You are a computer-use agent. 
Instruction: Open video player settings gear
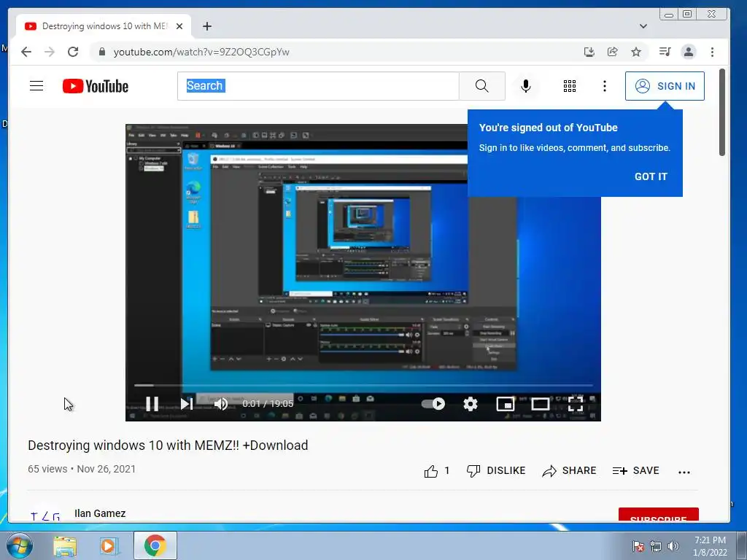coord(471,404)
